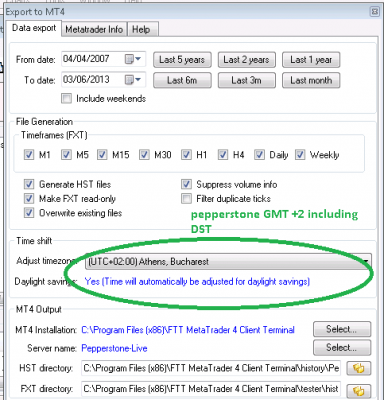Click the Last 5 years button
Viewport: 384px width, 400px height.
coord(182,60)
